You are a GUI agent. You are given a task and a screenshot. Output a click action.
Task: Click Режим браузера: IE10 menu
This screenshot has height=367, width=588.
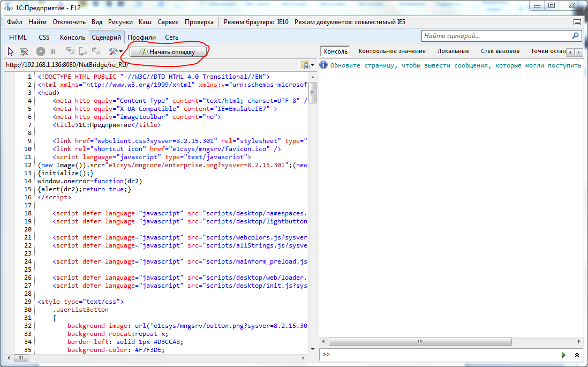[256, 22]
